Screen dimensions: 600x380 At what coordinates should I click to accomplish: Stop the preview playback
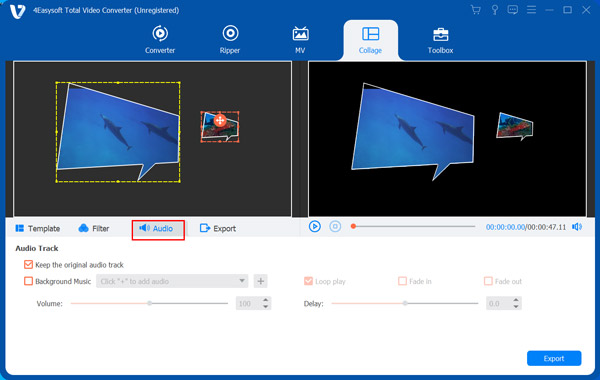click(335, 227)
